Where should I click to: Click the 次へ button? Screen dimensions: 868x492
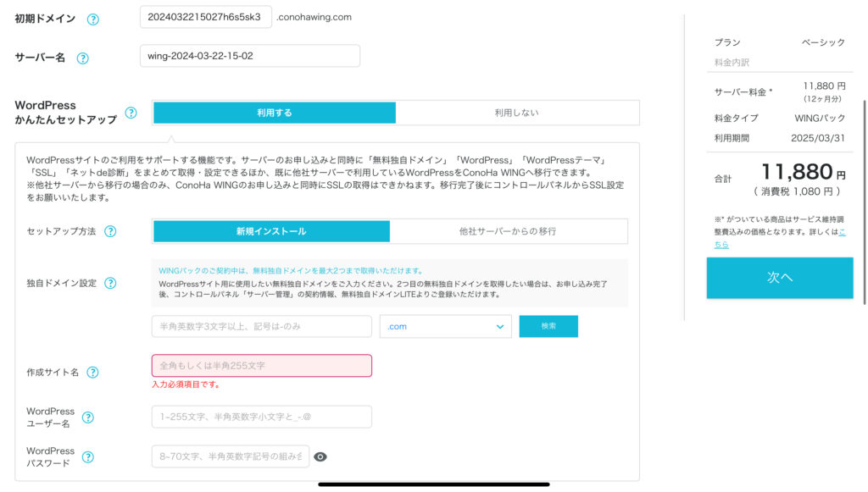click(x=780, y=278)
